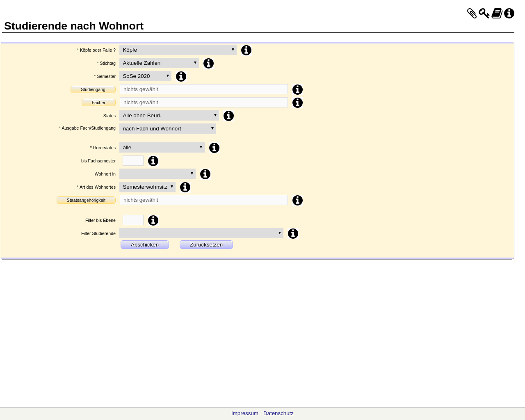Show info for Stichtag field
Image resolution: width=525 pixels, height=420 pixels.
click(208, 63)
